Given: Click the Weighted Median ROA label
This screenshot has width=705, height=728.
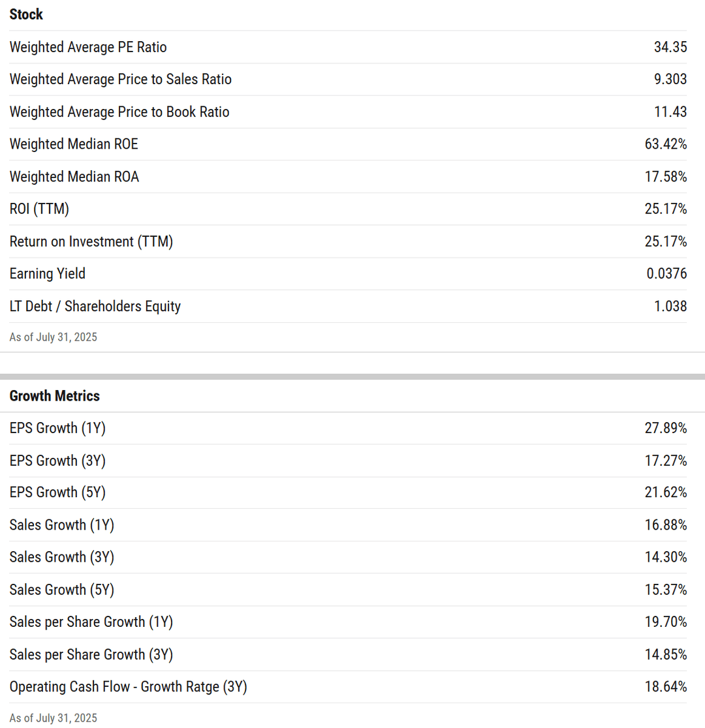Looking at the screenshot, I should 74,177.
